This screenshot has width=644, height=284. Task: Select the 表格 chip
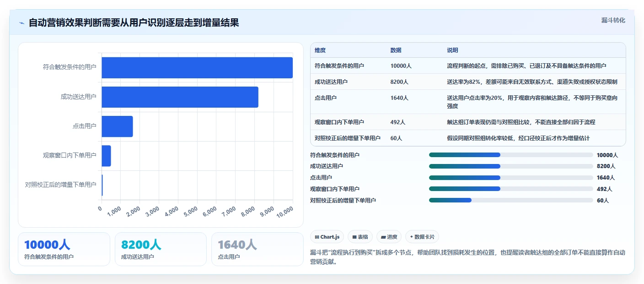(360, 237)
